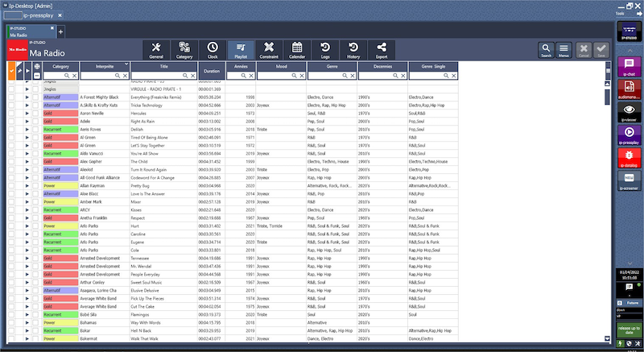Open the General settings tab

click(x=156, y=50)
